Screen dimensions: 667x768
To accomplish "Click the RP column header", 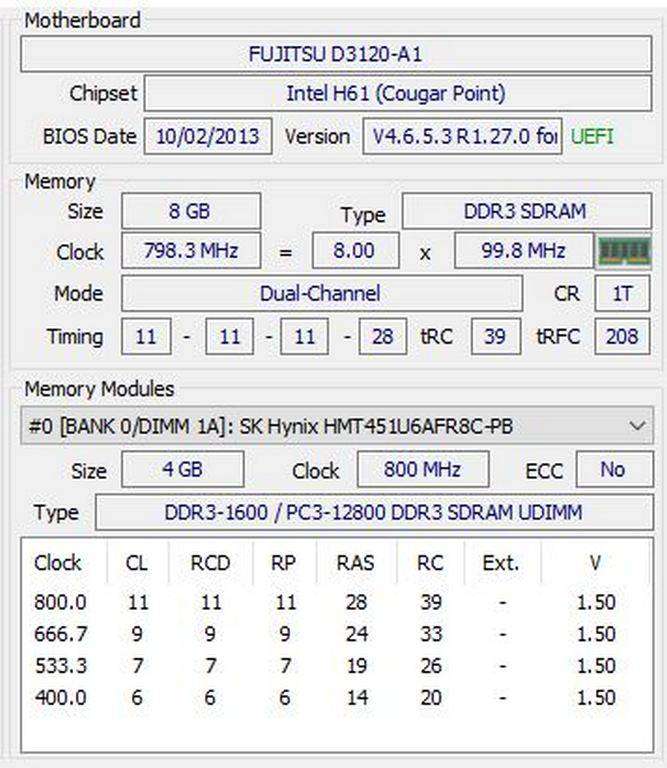I will tap(284, 563).
